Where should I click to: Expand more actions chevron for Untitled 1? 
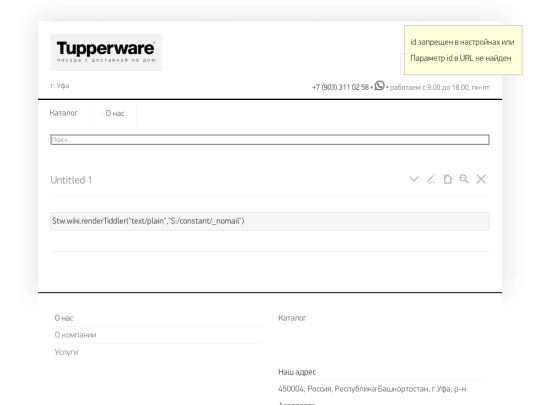coord(414,179)
